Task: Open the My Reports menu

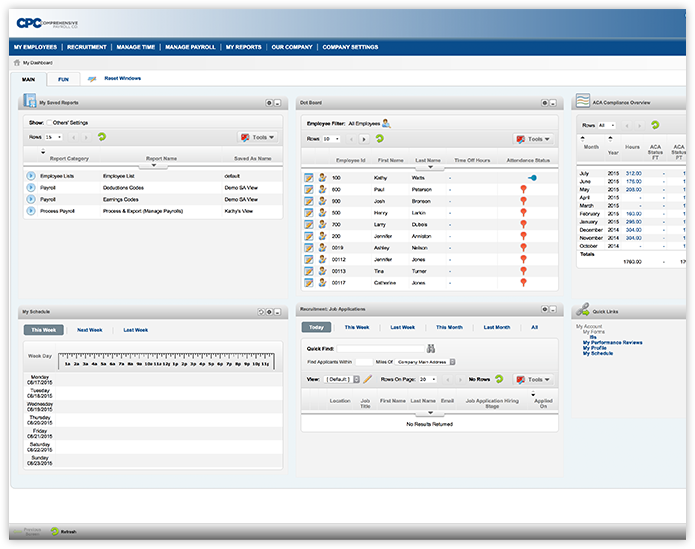Action: [244, 47]
